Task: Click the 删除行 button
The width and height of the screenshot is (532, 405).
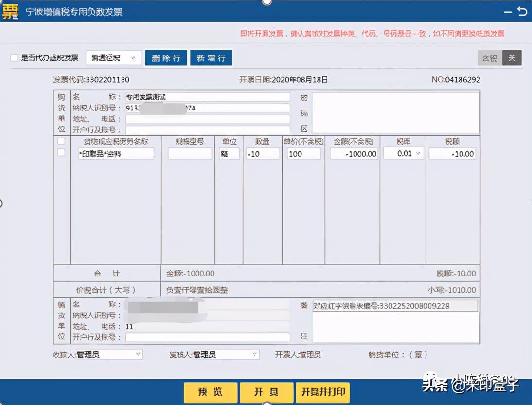Action: pyautogui.click(x=166, y=58)
